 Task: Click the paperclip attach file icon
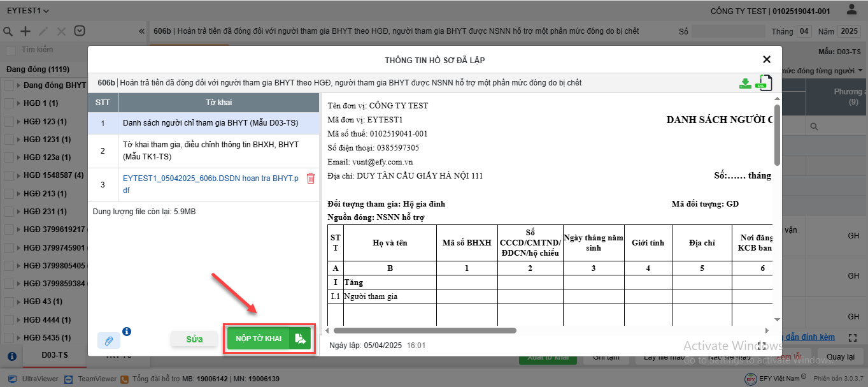[109, 340]
